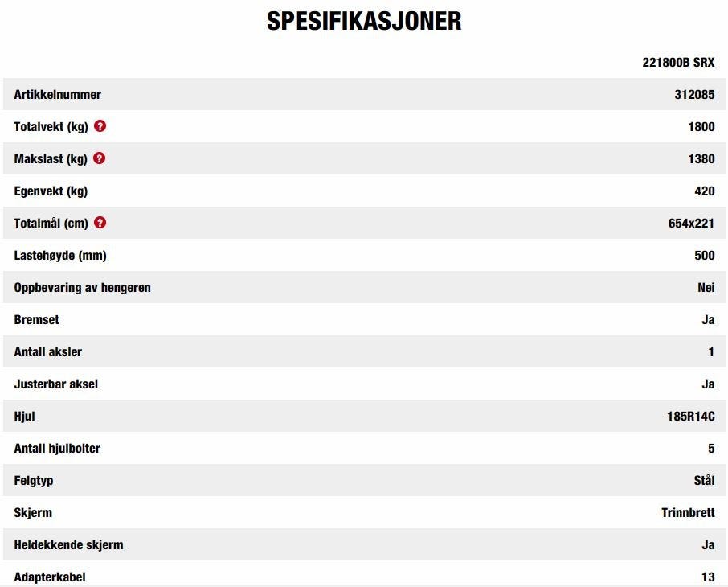Click the Justerbar aksel label

point(56,384)
